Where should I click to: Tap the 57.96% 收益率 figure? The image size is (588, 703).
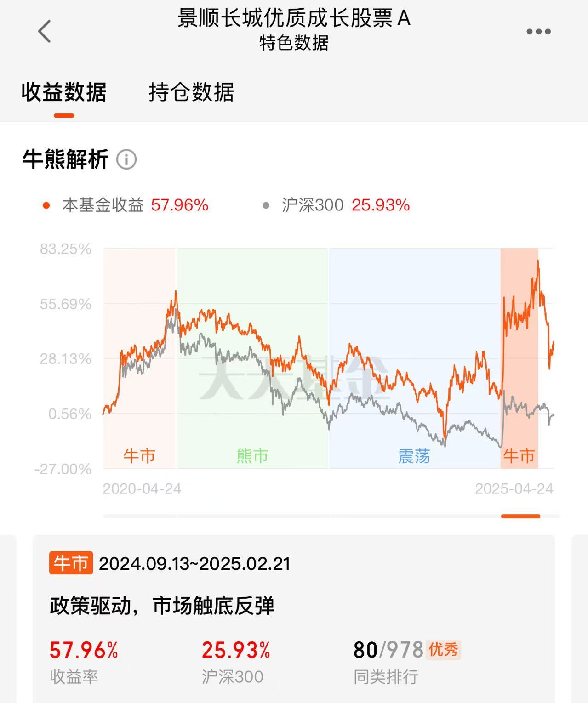point(84,650)
